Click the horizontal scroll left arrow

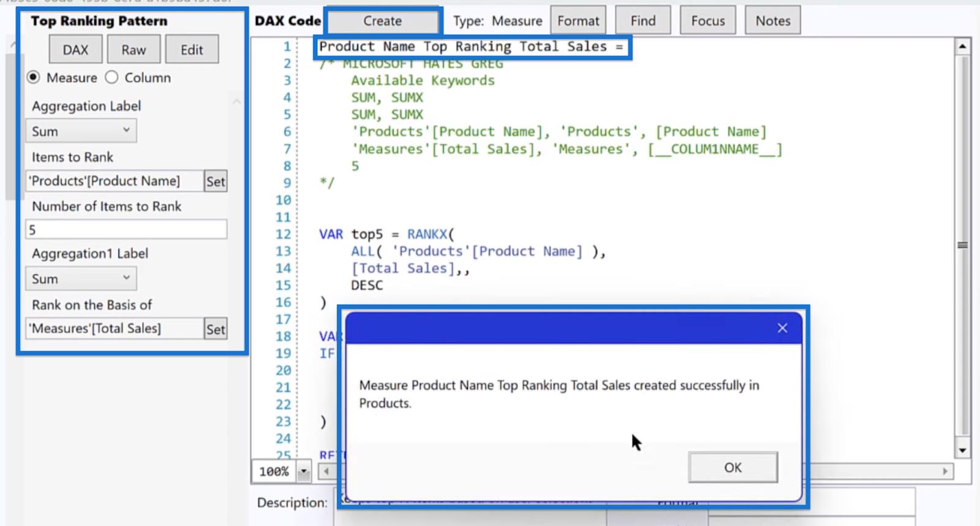(x=326, y=471)
